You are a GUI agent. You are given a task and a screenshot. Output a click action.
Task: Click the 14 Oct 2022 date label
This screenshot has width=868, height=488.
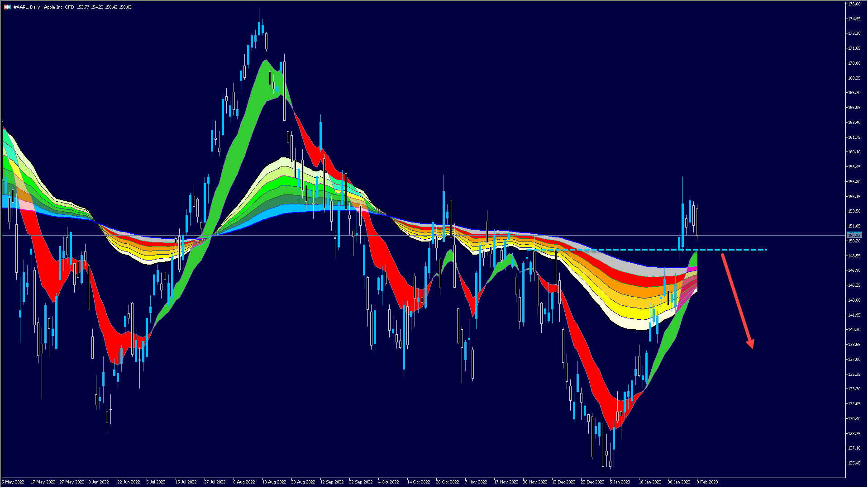click(419, 482)
